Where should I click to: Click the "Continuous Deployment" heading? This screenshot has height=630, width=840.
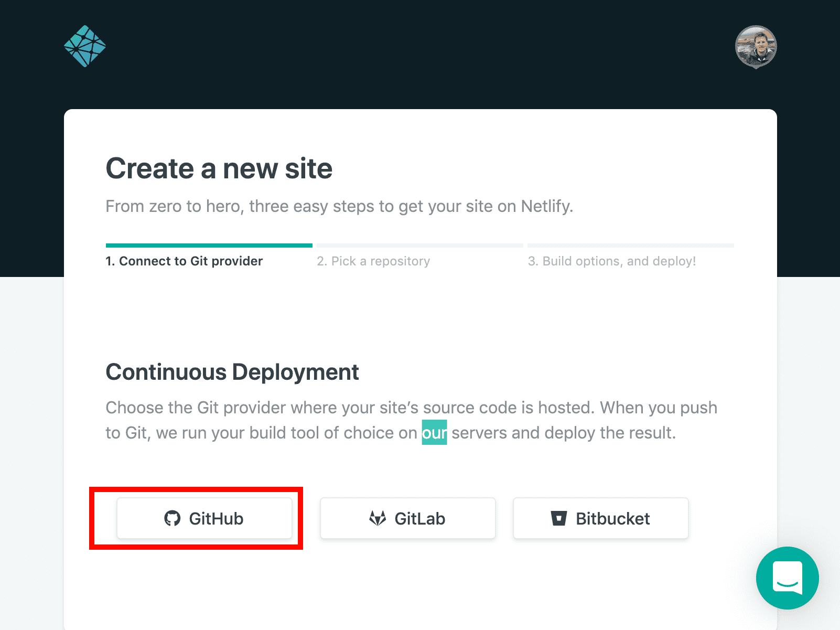point(232,372)
